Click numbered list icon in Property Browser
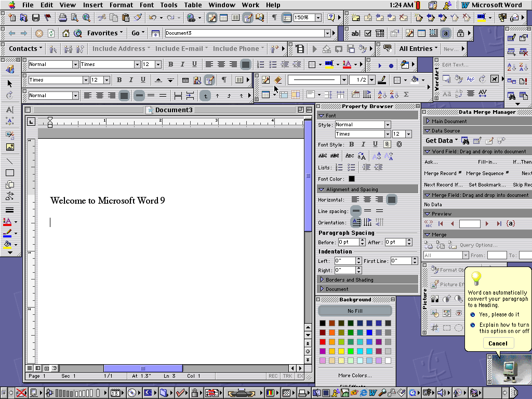 click(339, 167)
